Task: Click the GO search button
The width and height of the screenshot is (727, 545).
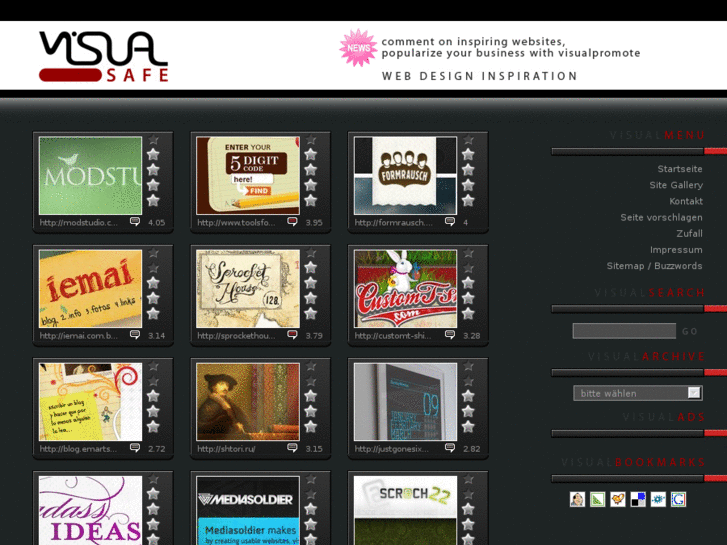Action: click(690, 331)
